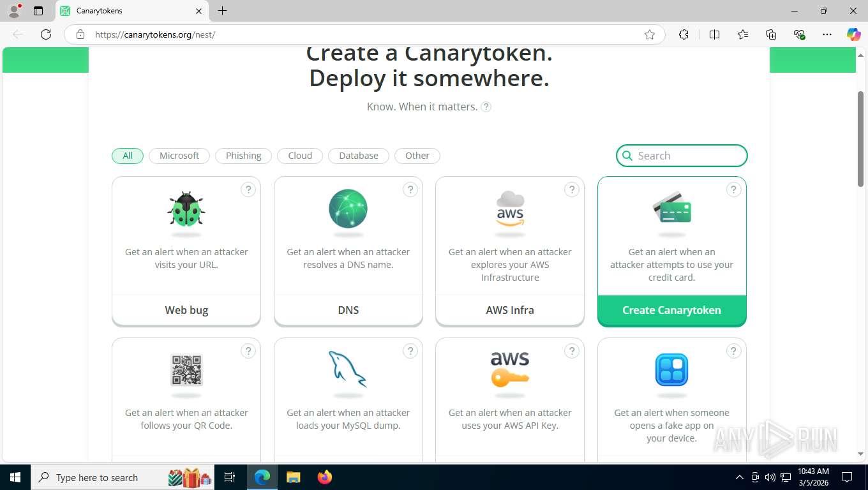Click the fake app blue tile icon
The width and height of the screenshot is (868, 490).
(x=671, y=370)
